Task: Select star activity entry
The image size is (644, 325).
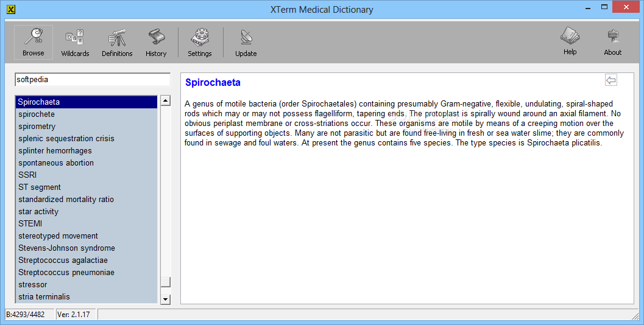Action: pyautogui.click(x=87, y=211)
